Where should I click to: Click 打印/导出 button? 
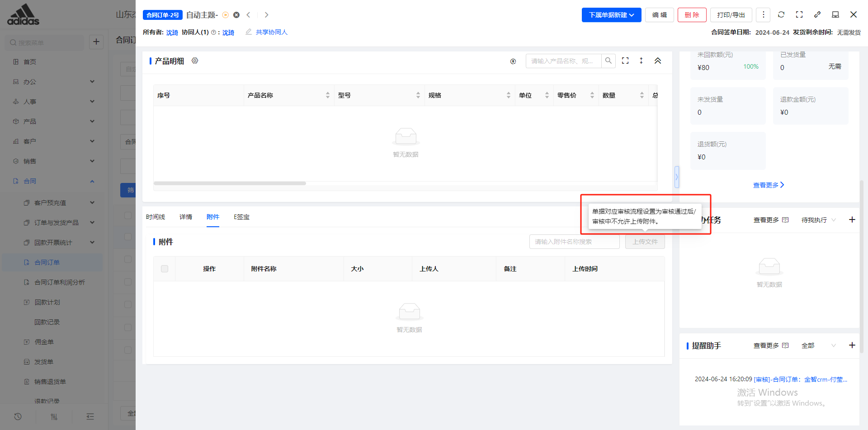pyautogui.click(x=731, y=15)
